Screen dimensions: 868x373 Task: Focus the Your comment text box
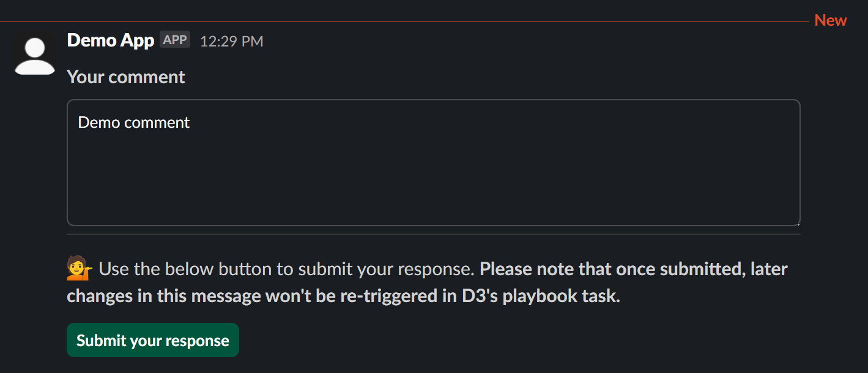[433, 171]
